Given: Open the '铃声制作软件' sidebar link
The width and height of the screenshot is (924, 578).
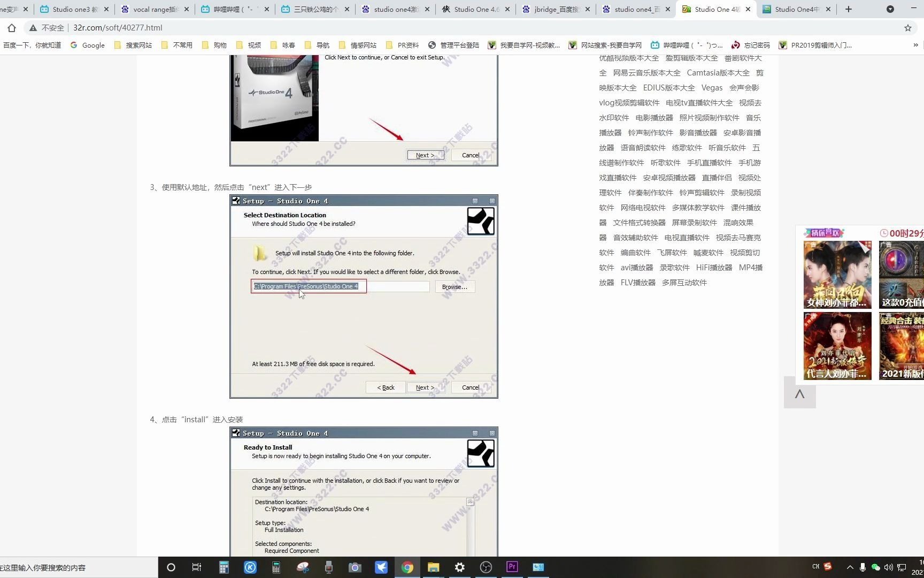Looking at the screenshot, I should 650,133.
